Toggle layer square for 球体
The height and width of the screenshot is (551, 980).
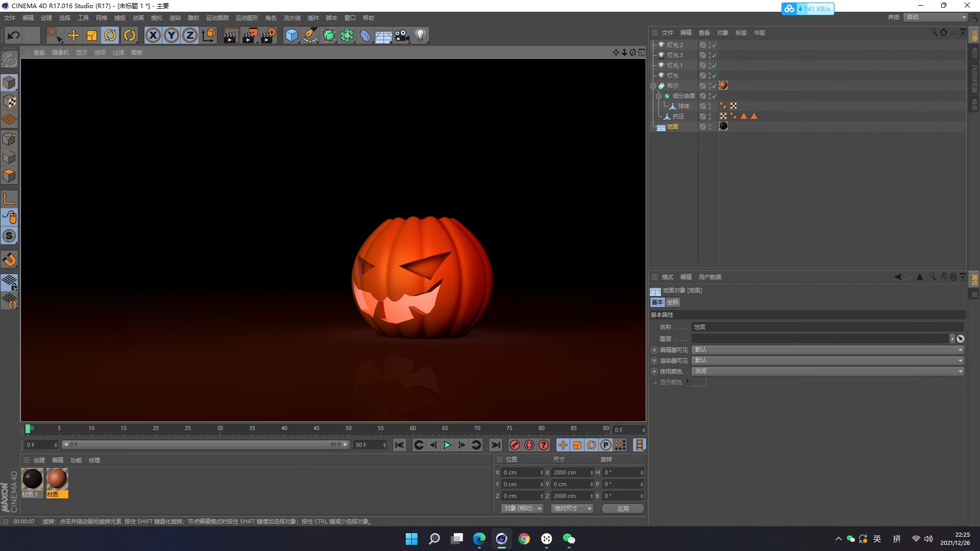tap(703, 106)
